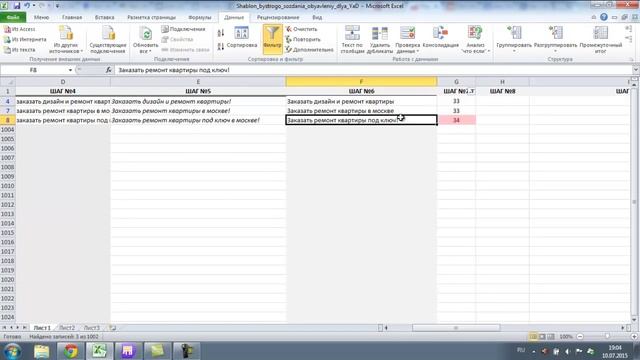The width and height of the screenshot is (640, 360).
Task: Switch to the Меню tab
Action: click(x=41, y=18)
